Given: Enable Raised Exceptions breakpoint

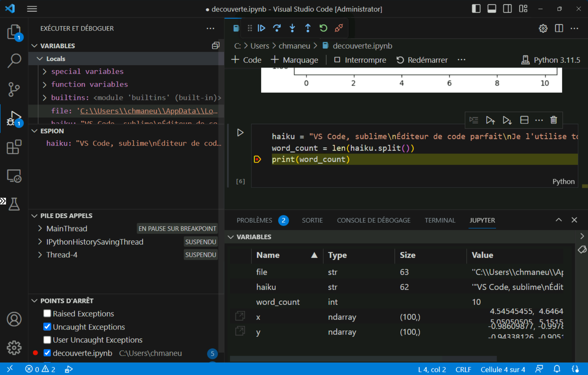Looking at the screenshot, I should (x=47, y=314).
